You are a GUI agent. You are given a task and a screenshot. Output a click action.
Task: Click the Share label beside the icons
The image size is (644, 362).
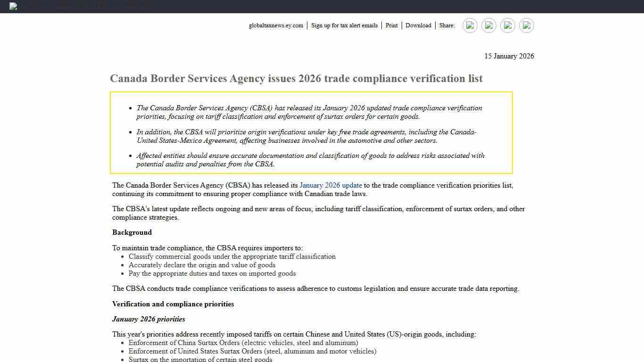[x=447, y=25]
